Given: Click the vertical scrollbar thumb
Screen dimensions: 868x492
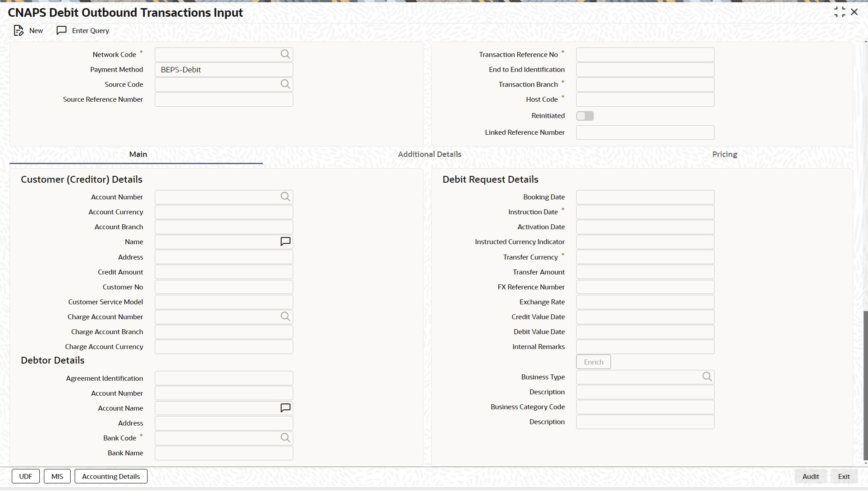Looking at the screenshot, I should coord(865,385).
